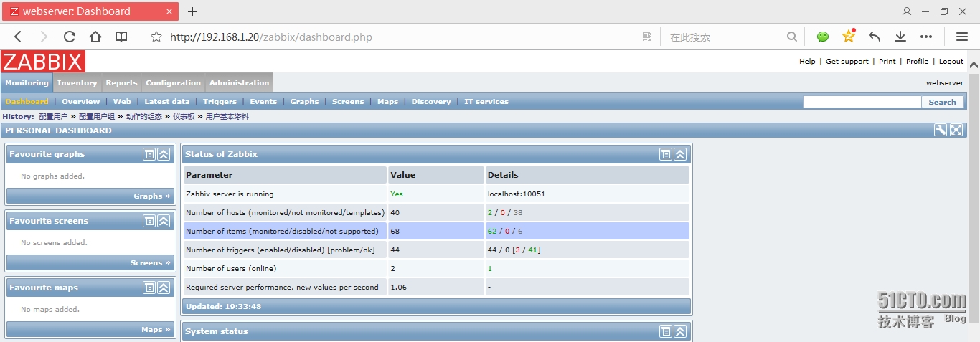The height and width of the screenshot is (342, 980).
Task: Click the undo arrow toolbar icon
Action: pos(875,37)
